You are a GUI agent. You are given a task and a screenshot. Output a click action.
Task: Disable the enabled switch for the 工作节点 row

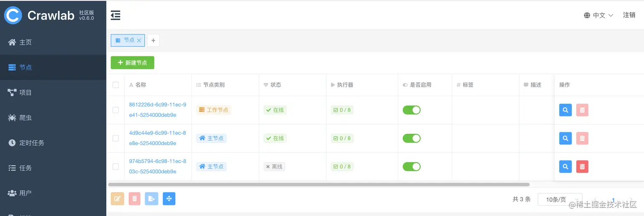[x=411, y=110]
